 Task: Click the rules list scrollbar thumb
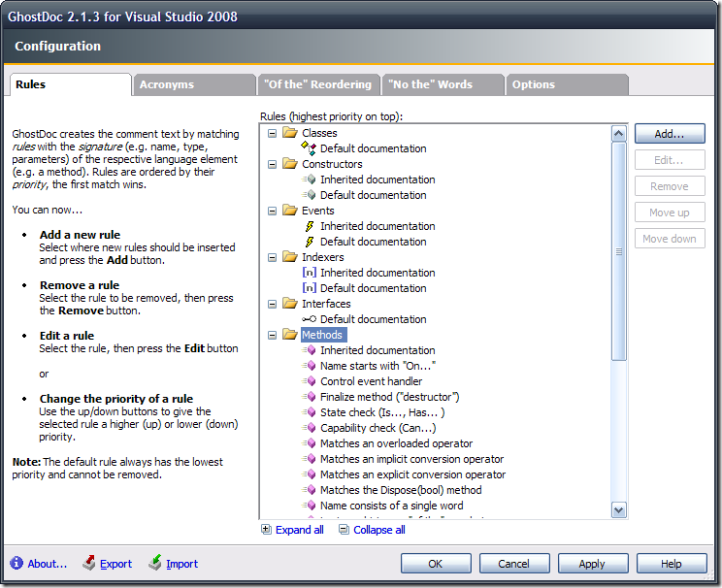click(619, 251)
